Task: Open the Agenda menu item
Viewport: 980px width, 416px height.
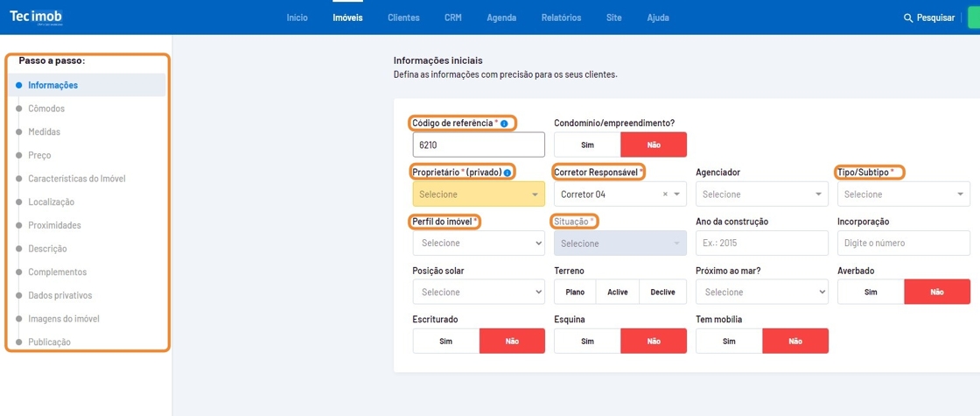Action: point(501,18)
